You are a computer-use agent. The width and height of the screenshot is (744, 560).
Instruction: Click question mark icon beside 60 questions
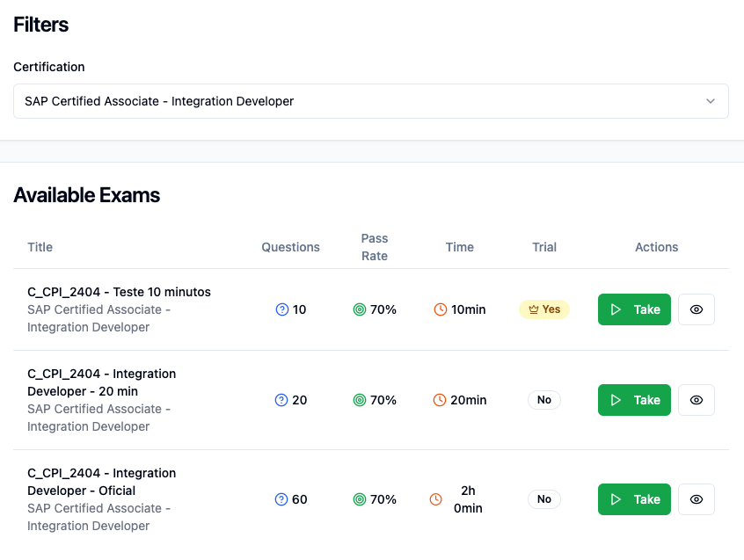click(282, 499)
